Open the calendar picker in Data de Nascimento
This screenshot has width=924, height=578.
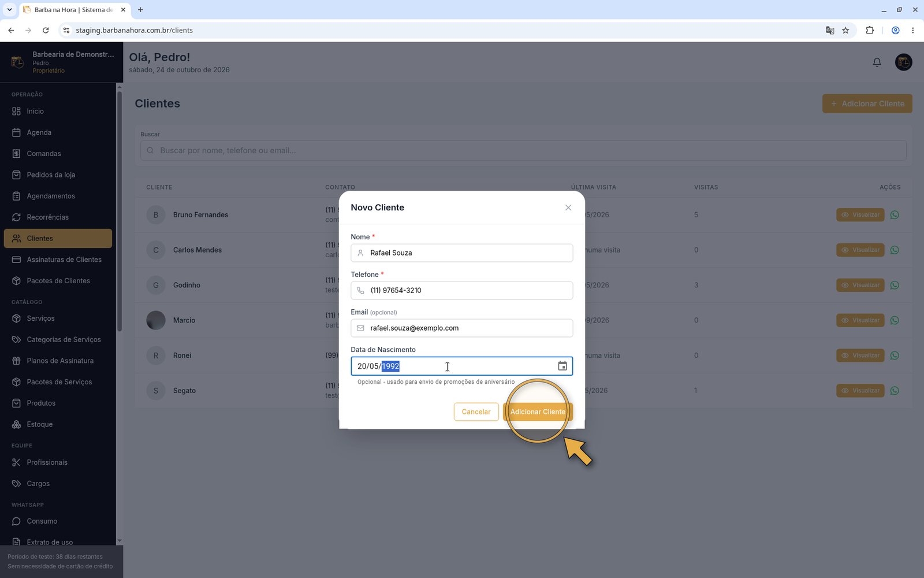click(x=562, y=366)
